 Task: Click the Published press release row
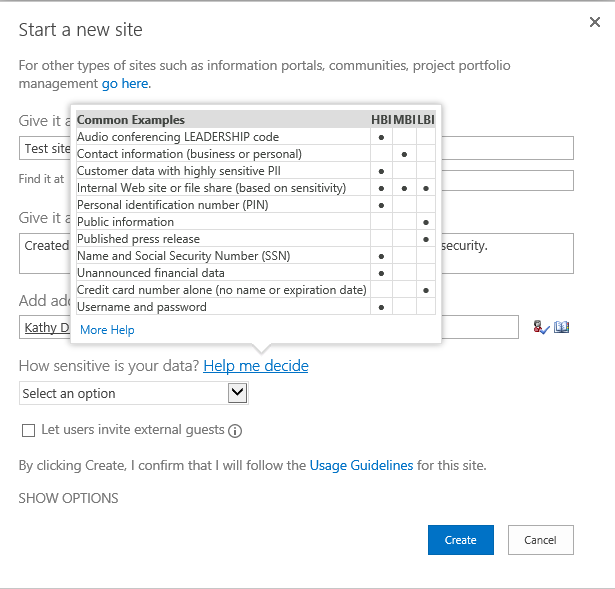click(138, 239)
